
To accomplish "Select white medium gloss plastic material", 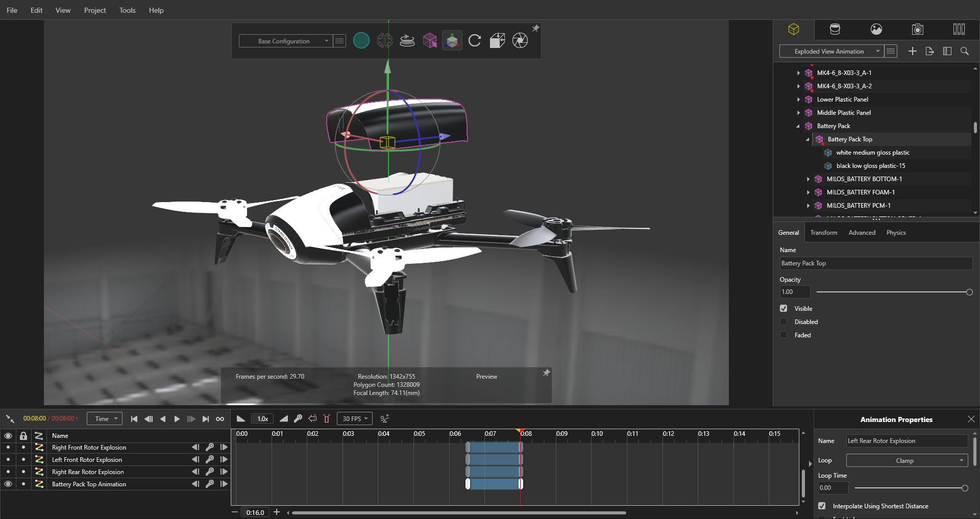I will click(872, 153).
